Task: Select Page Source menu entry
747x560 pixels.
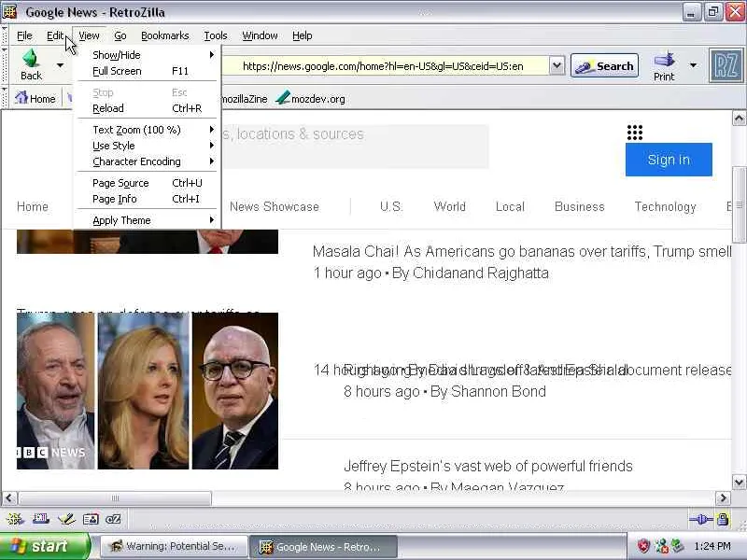Action: pos(147,183)
